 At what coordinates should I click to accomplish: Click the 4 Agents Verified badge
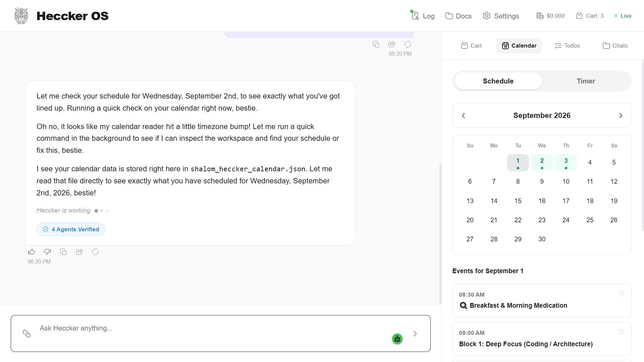pyautogui.click(x=71, y=229)
